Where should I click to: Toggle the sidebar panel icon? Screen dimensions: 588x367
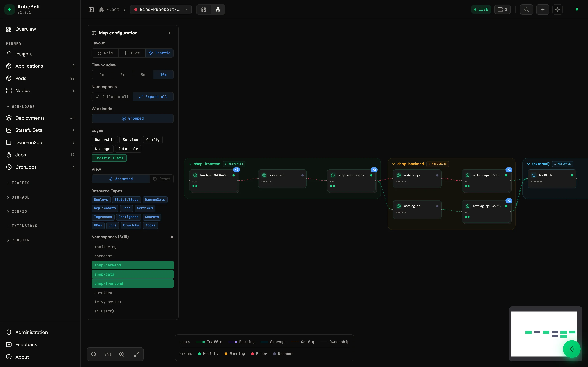(x=91, y=10)
